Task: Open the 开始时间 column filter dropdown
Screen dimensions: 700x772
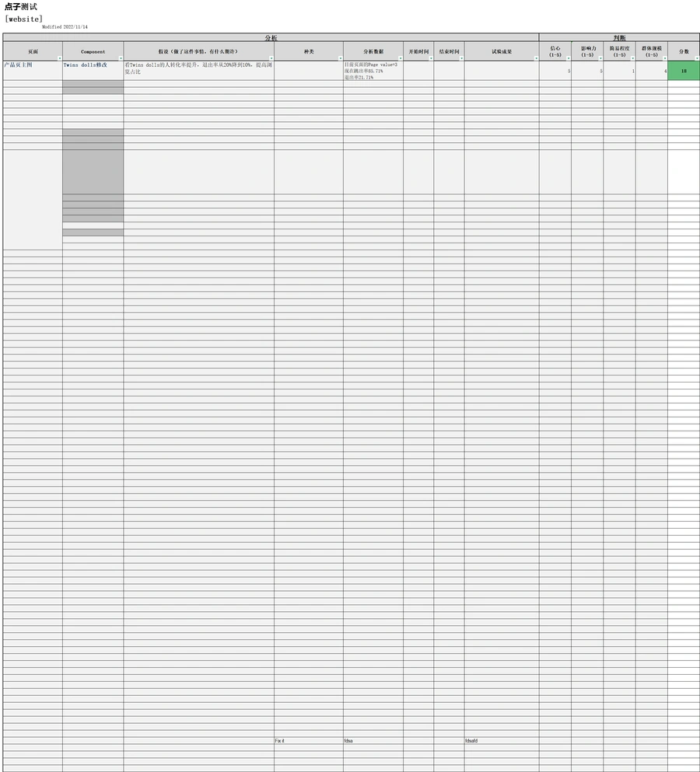Action: click(431, 58)
